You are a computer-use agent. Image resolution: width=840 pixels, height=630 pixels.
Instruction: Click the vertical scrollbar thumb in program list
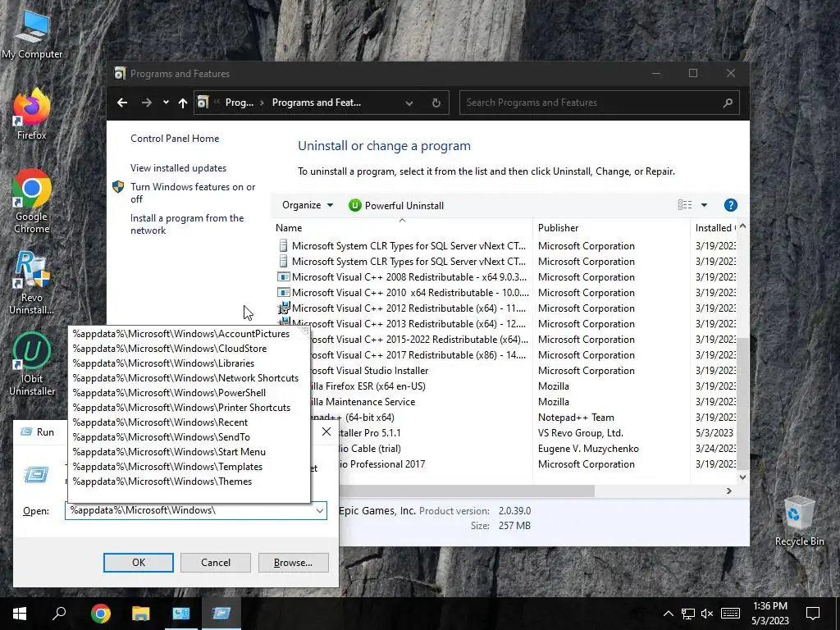pos(742,403)
